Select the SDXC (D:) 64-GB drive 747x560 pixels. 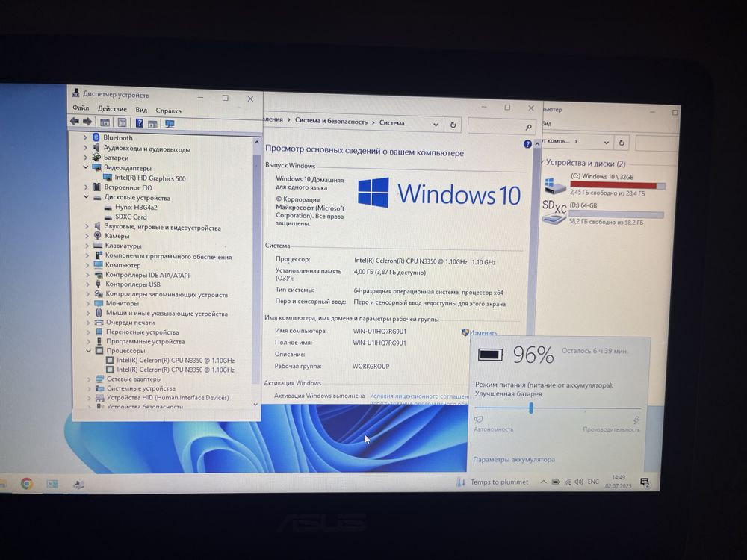coord(603,214)
